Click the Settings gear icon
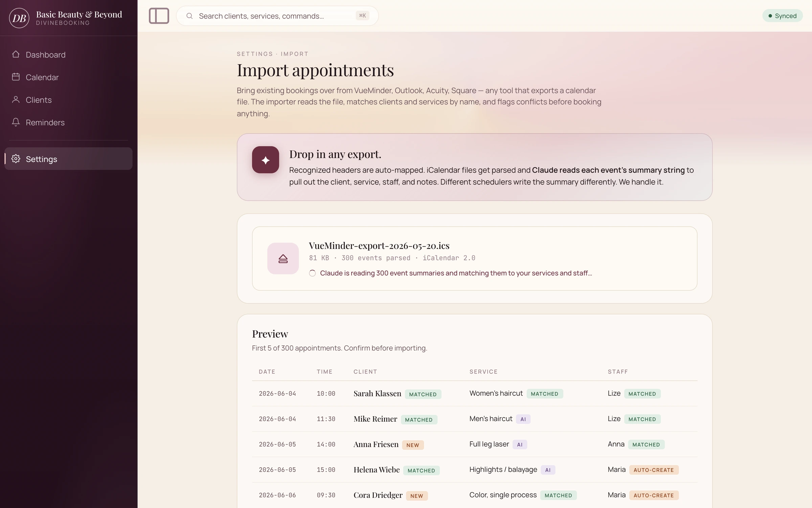Screen dimensions: 812x508 [16, 158]
